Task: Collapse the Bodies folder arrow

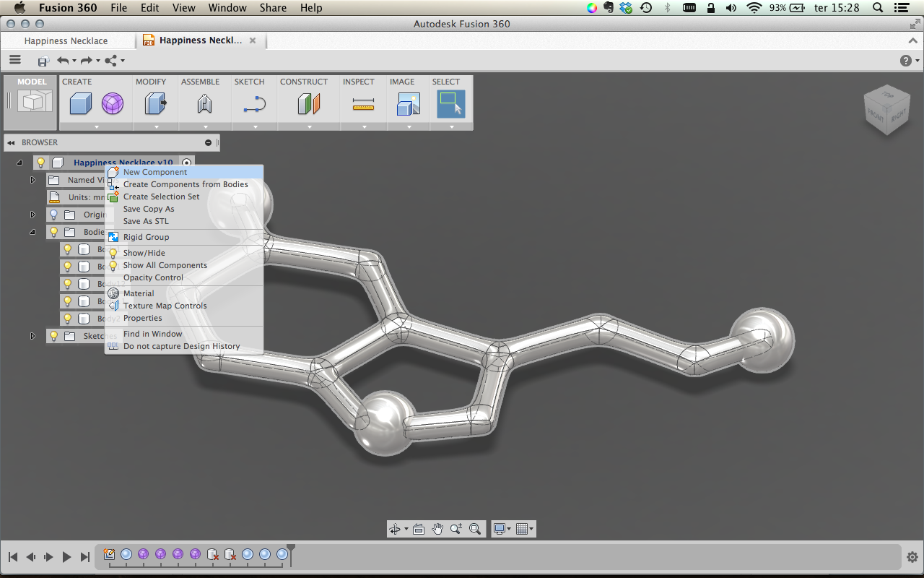Action: [x=32, y=232]
